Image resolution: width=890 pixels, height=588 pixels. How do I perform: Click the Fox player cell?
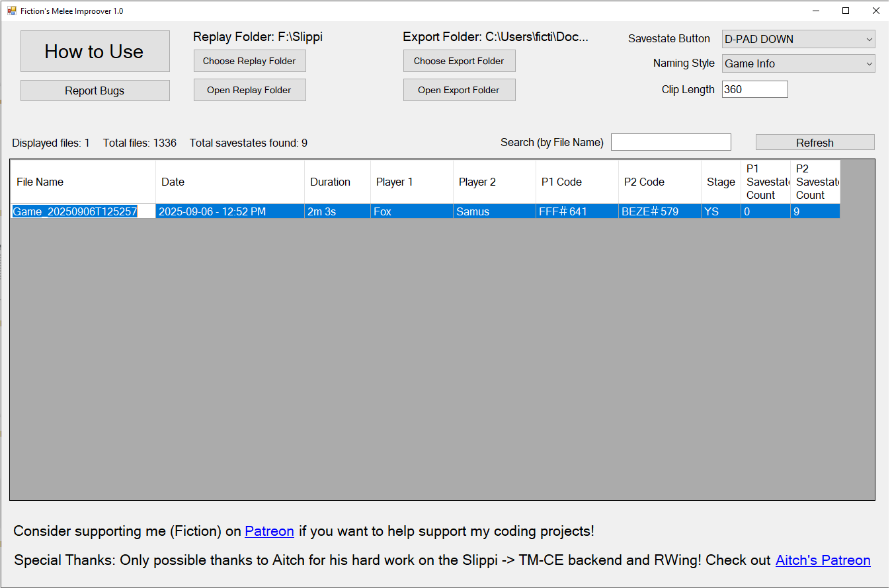click(x=412, y=211)
